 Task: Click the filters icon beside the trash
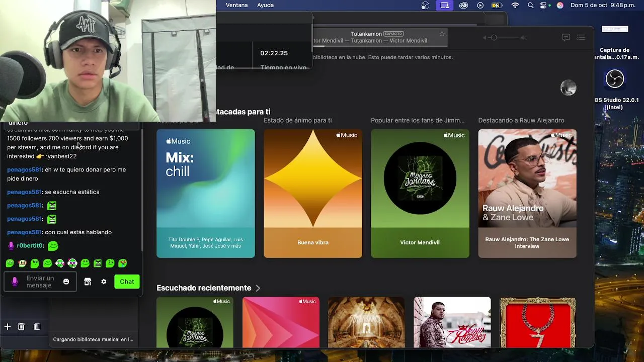pyautogui.click(x=37, y=327)
